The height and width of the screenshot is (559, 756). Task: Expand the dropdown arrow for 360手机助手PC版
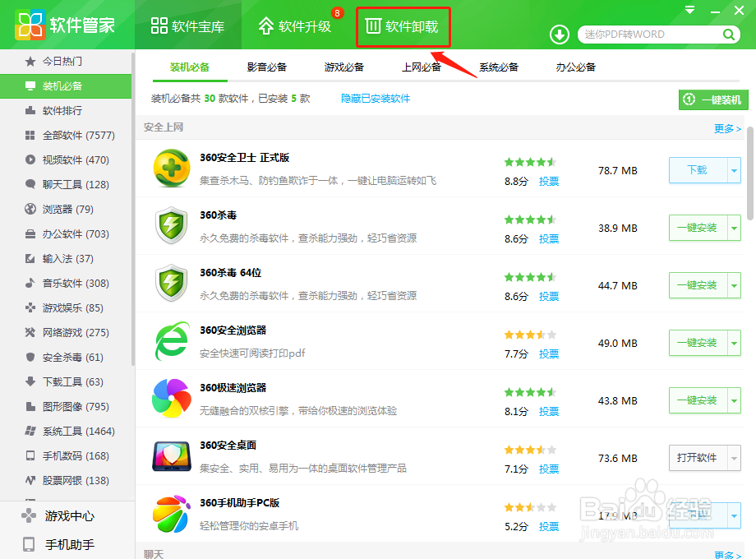735,515
